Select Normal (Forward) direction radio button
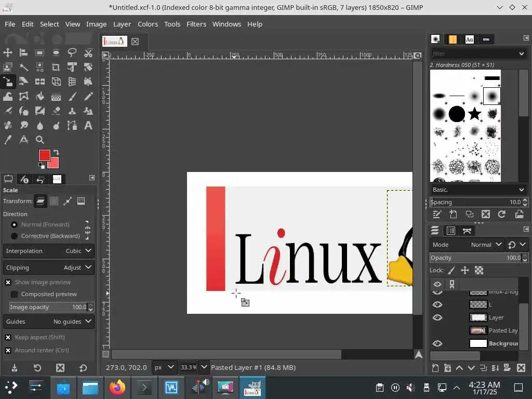The height and width of the screenshot is (399, 532). (14, 224)
